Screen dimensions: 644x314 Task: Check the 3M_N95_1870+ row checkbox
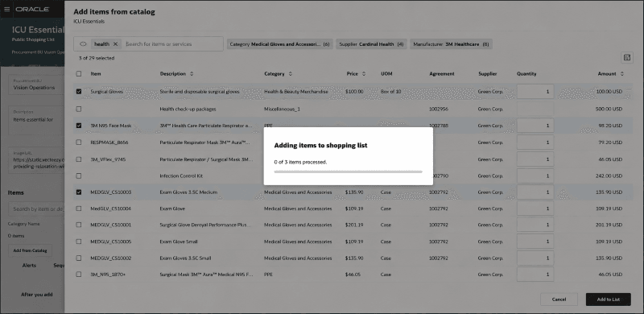click(x=79, y=274)
